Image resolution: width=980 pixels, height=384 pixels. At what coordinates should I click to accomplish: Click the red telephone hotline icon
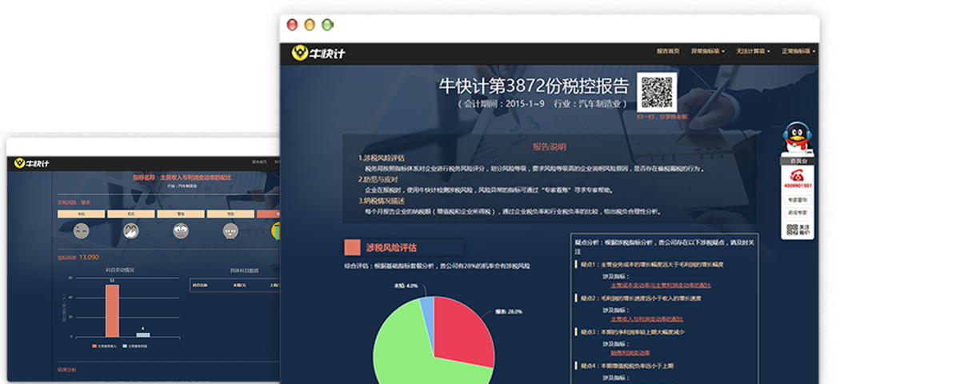[x=797, y=175]
